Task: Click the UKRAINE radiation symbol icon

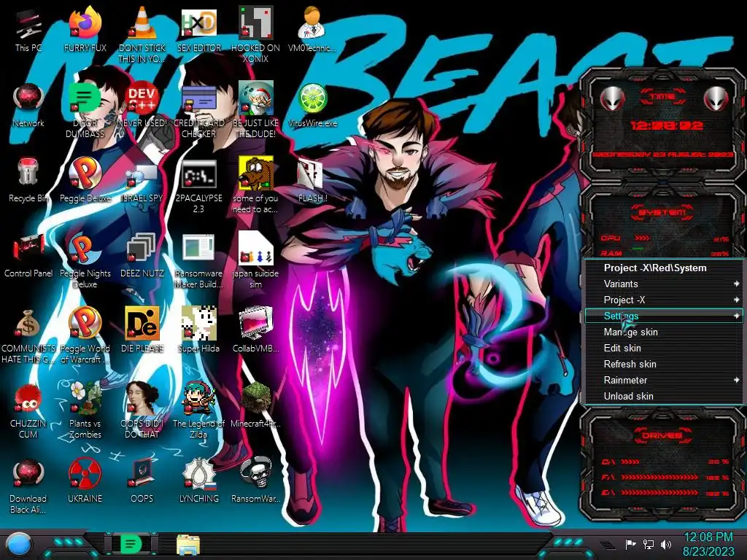Action: click(x=85, y=474)
